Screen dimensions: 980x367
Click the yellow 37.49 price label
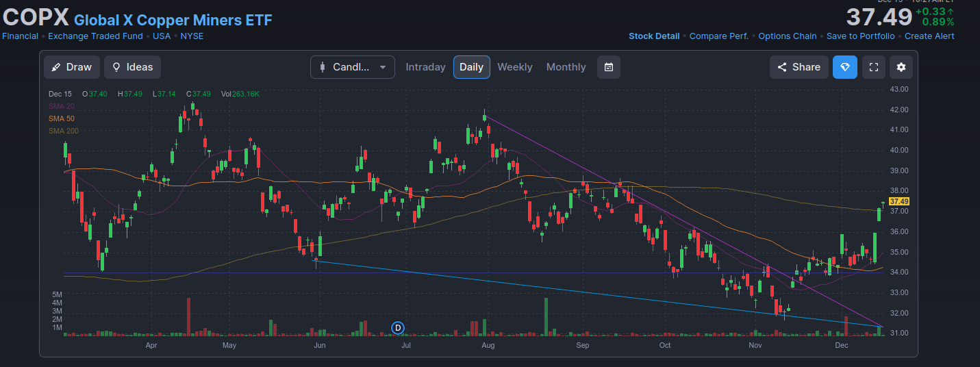(899, 201)
